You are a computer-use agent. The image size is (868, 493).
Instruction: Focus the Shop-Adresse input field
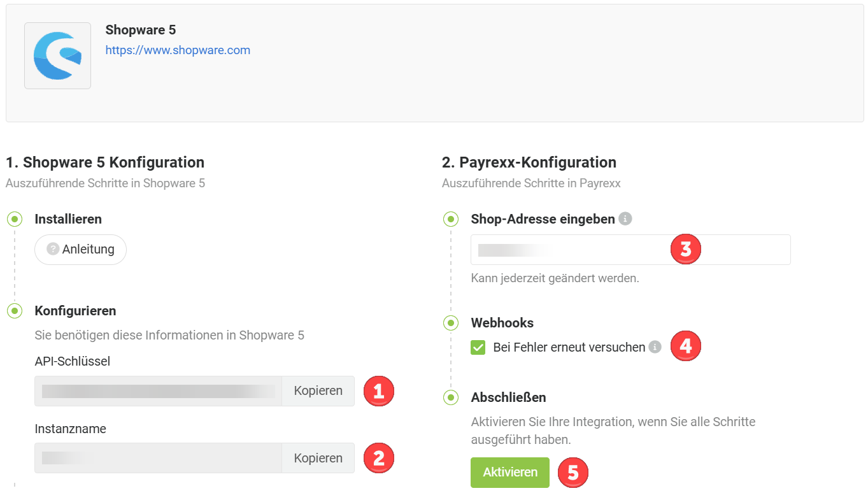(x=630, y=250)
